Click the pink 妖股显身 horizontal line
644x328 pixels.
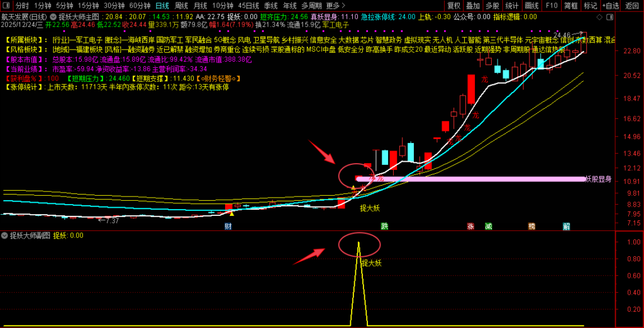pyautogui.click(x=472, y=179)
